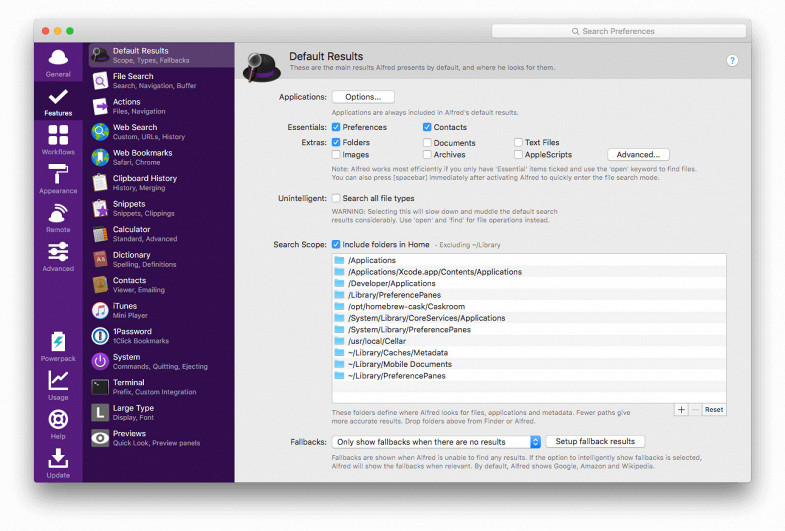Image resolution: width=785 pixels, height=531 pixels.
Task: Enable Search all file types checkbox
Action: pyautogui.click(x=336, y=198)
